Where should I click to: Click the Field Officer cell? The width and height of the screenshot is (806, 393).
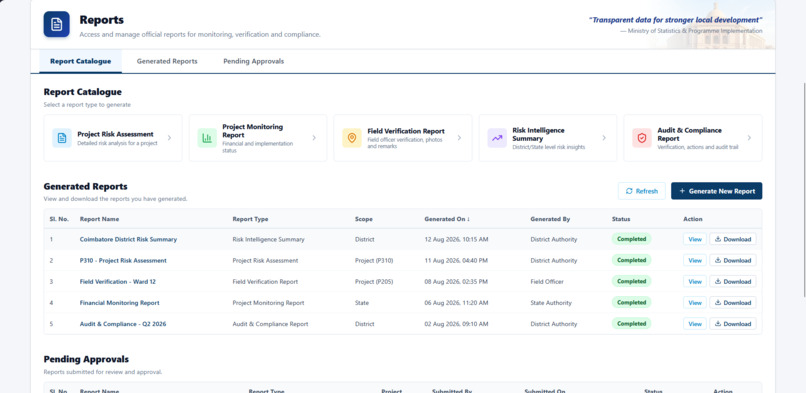(x=547, y=282)
